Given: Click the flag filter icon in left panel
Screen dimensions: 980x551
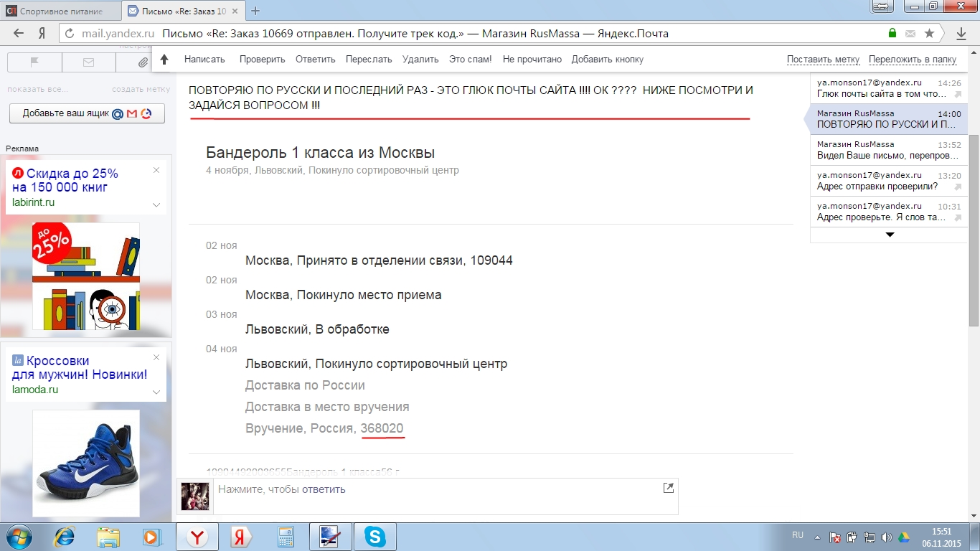Looking at the screenshot, I should tap(34, 62).
